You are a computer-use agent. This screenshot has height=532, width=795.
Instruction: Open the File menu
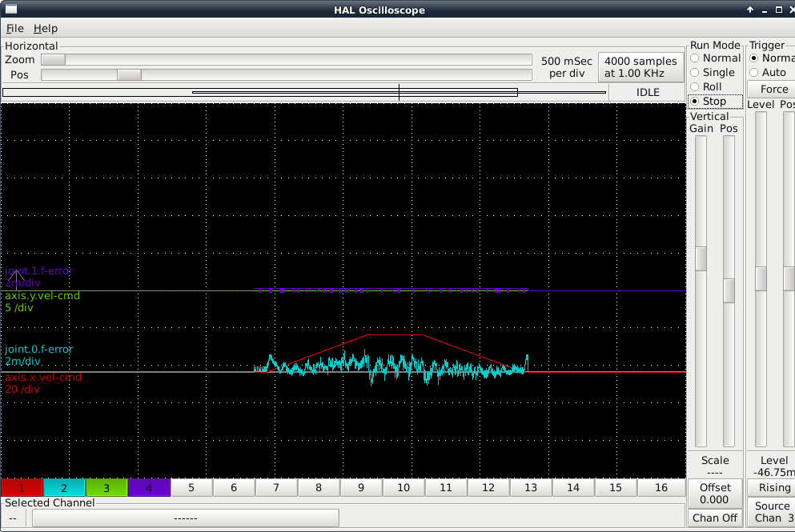(x=14, y=28)
